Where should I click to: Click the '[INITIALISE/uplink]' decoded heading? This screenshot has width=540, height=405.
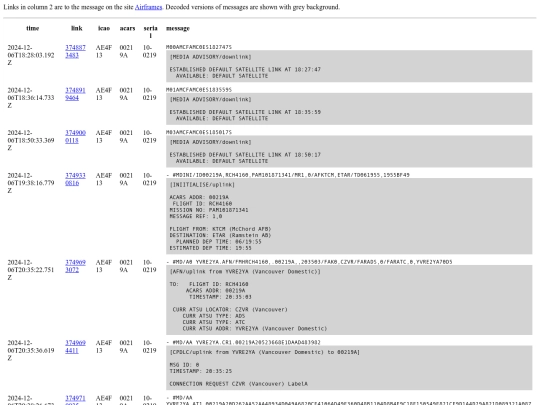pyautogui.click(x=202, y=185)
